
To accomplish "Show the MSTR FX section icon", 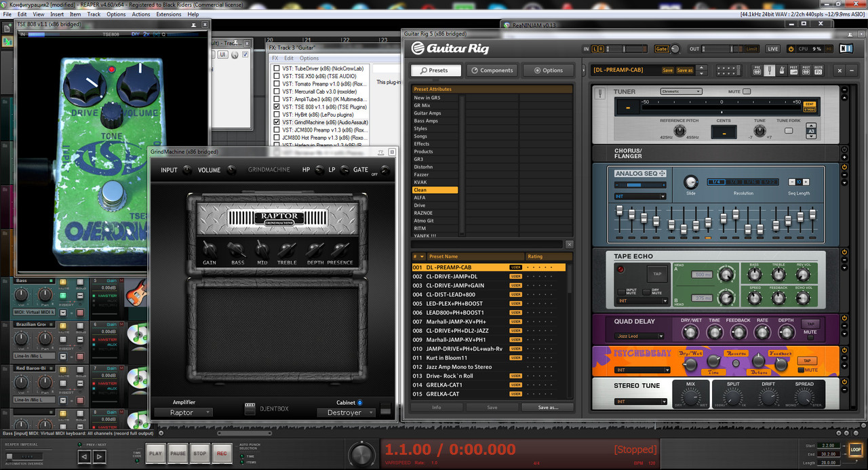I will tap(818, 71).
